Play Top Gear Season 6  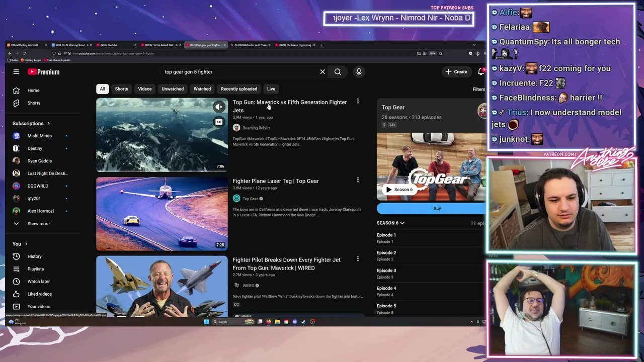399,190
